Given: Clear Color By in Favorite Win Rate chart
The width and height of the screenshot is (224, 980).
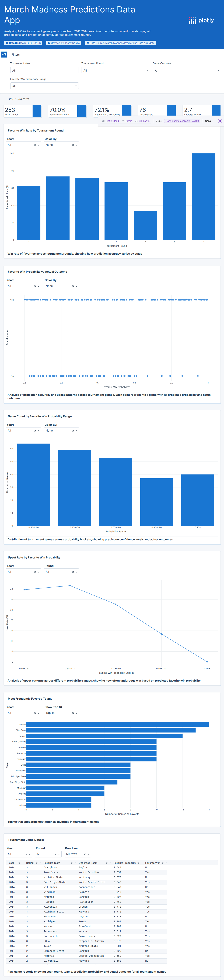Looking at the screenshot, I should coord(73,145).
